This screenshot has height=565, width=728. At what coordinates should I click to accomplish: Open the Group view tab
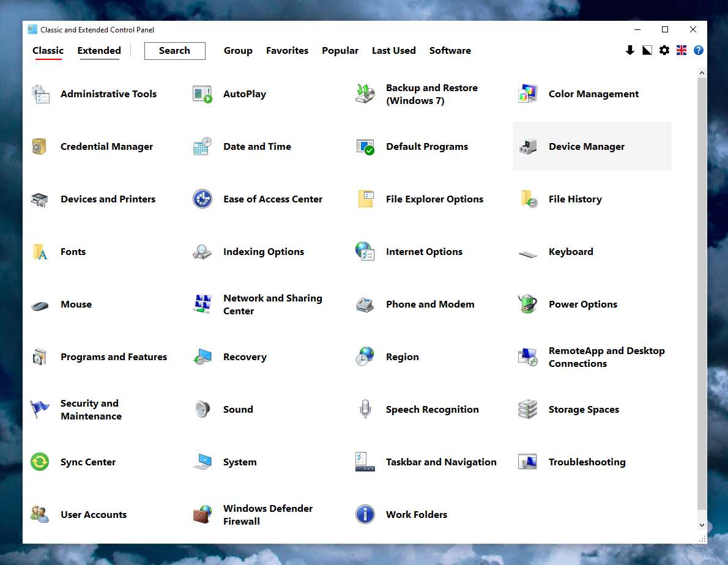238,51
